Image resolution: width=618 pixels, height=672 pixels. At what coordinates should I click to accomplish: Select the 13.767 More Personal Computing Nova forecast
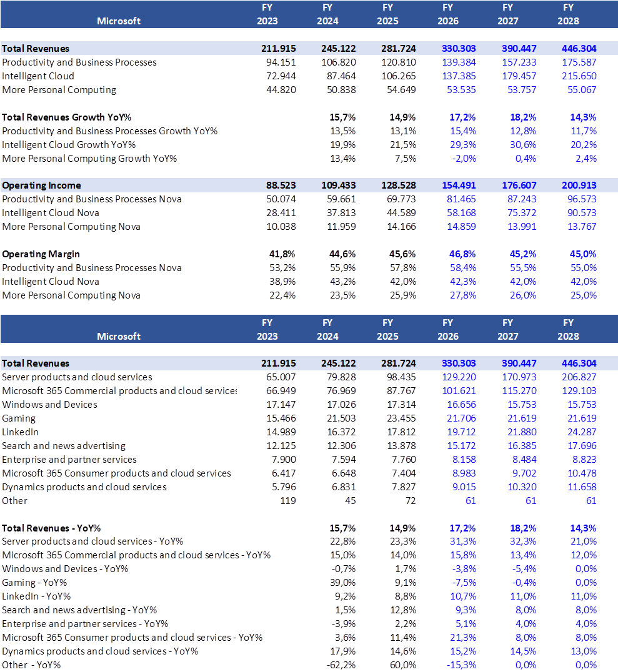[x=582, y=227]
